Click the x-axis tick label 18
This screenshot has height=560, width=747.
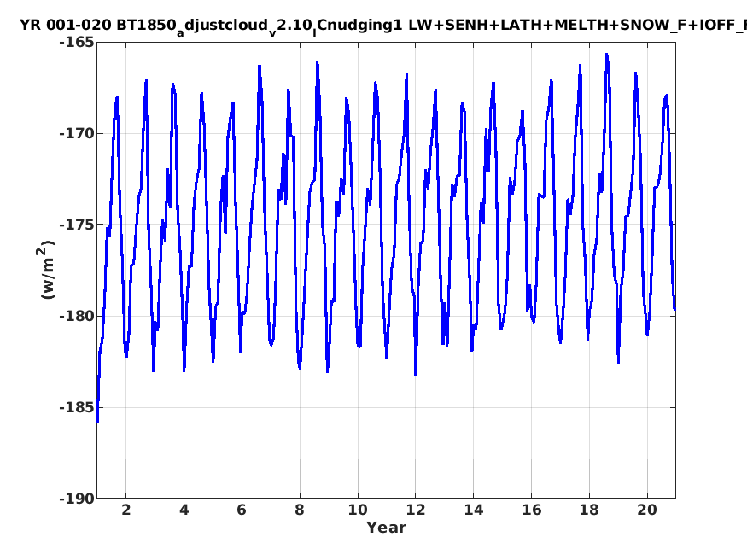589,510
